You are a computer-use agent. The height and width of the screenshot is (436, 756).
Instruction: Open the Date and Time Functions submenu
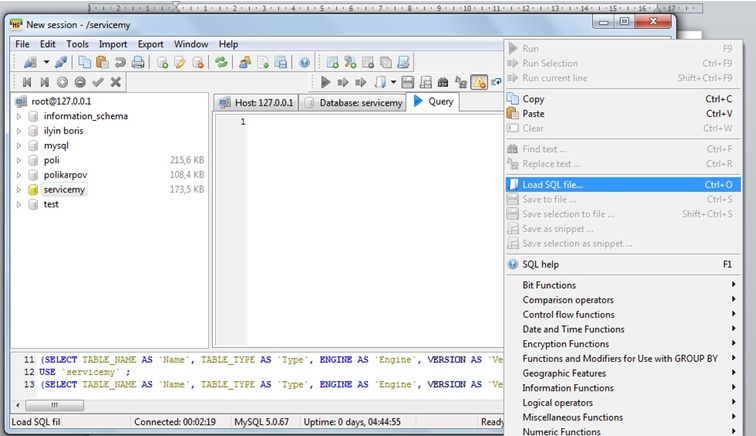point(573,329)
